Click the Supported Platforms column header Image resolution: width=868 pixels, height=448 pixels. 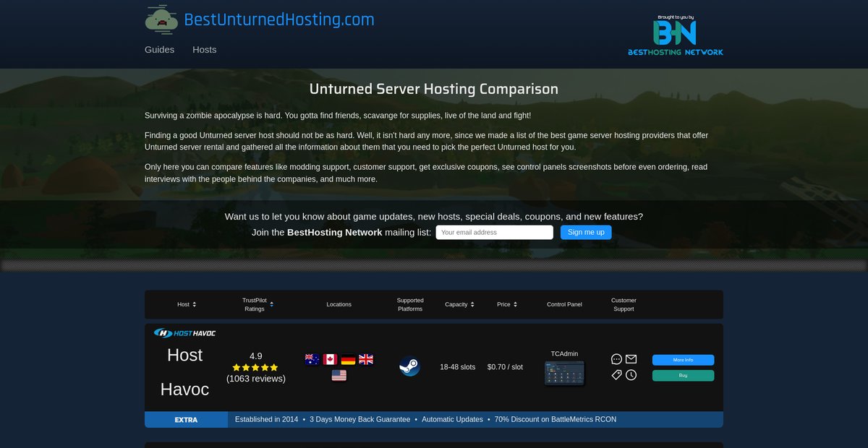coord(410,304)
